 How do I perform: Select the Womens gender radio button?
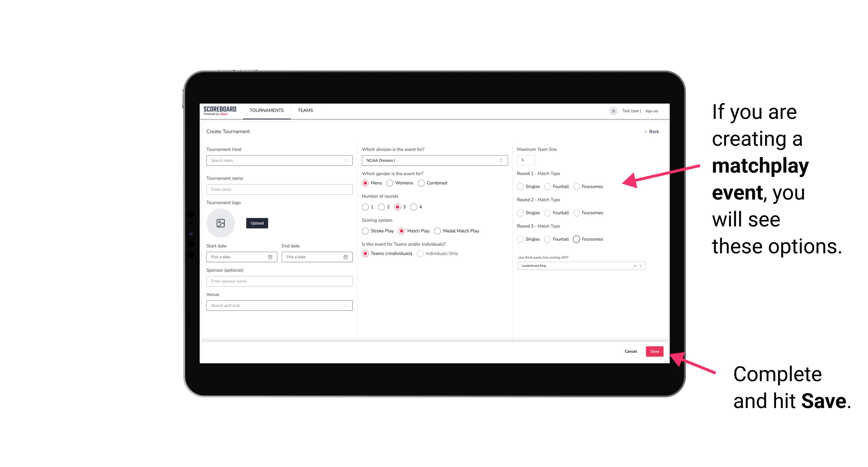[390, 183]
